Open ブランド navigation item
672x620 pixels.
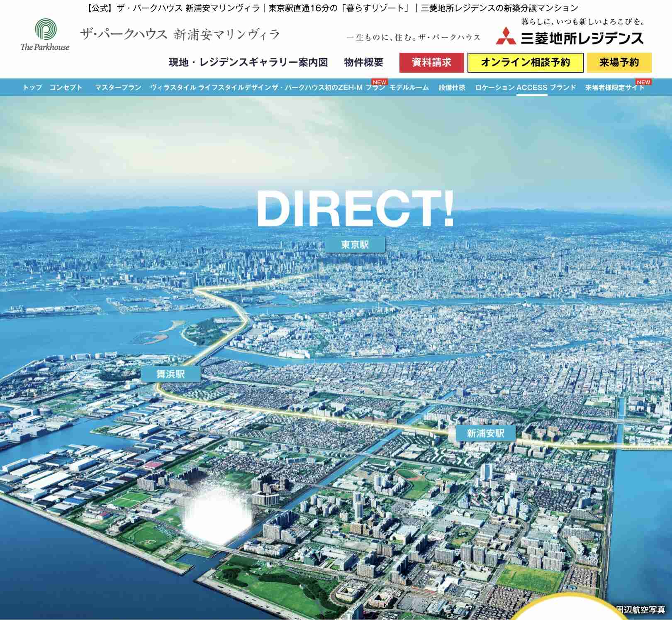(x=563, y=88)
